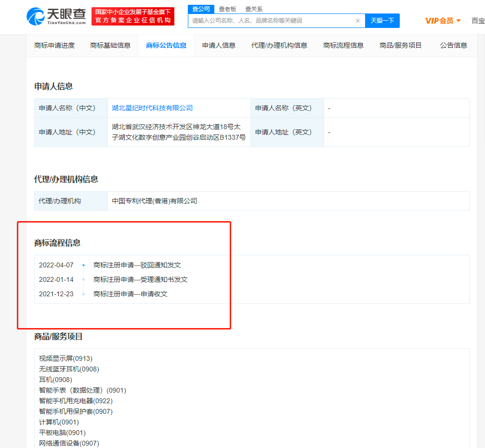Click 无线蓝牙耳机(0908) item
This screenshot has height=448, width=485.
pyautogui.click(x=69, y=369)
